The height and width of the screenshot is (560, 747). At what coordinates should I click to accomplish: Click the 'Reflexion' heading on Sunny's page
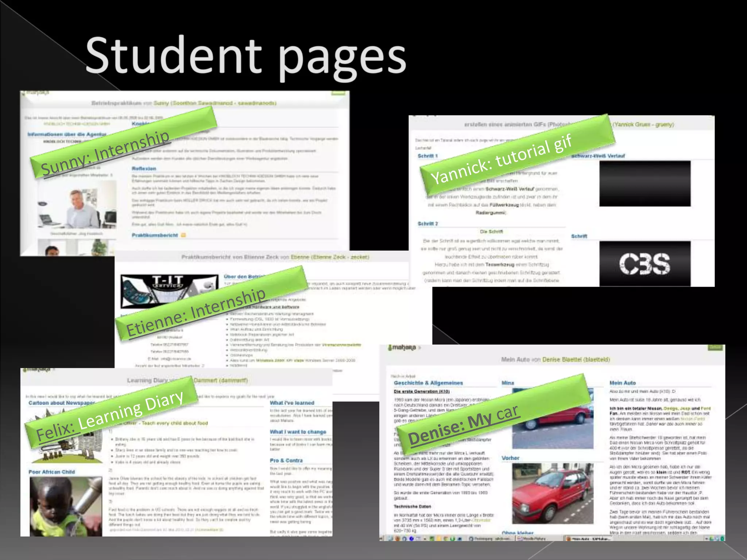click(x=144, y=168)
